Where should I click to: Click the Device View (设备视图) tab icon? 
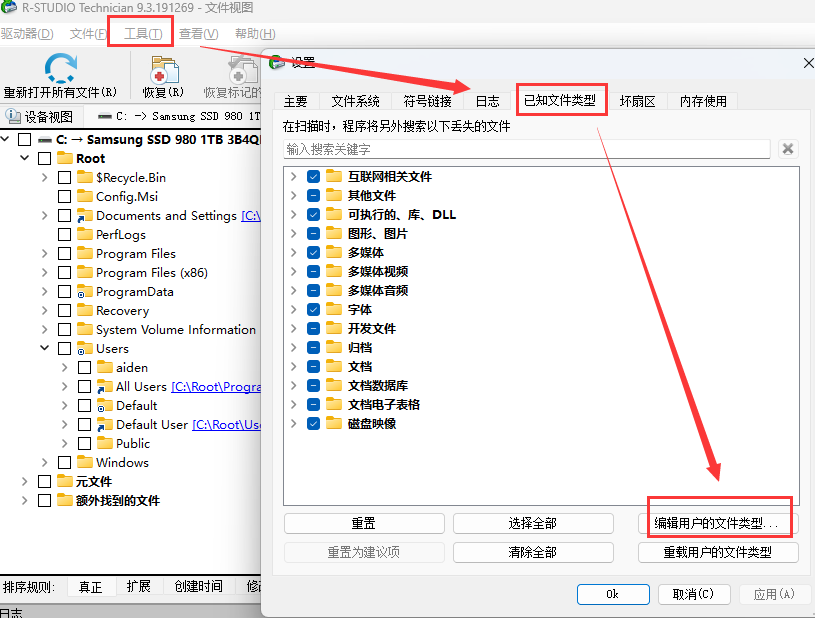pos(13,117)
